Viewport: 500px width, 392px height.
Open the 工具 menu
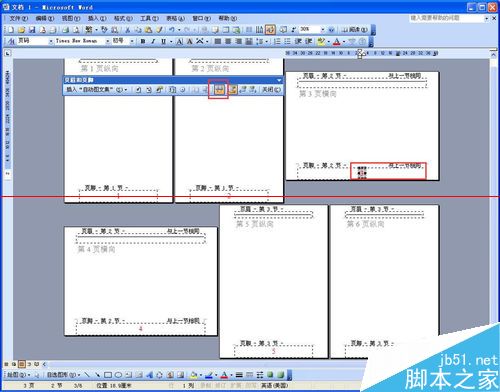[x=149, y=18]
